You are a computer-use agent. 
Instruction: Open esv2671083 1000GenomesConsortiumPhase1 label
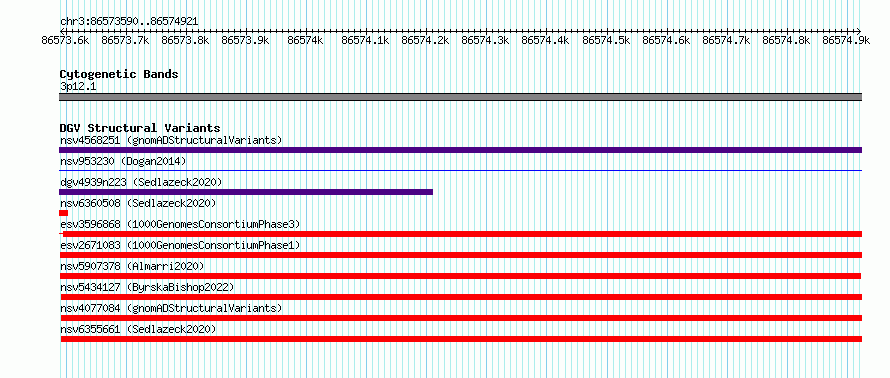click(180, 245)
